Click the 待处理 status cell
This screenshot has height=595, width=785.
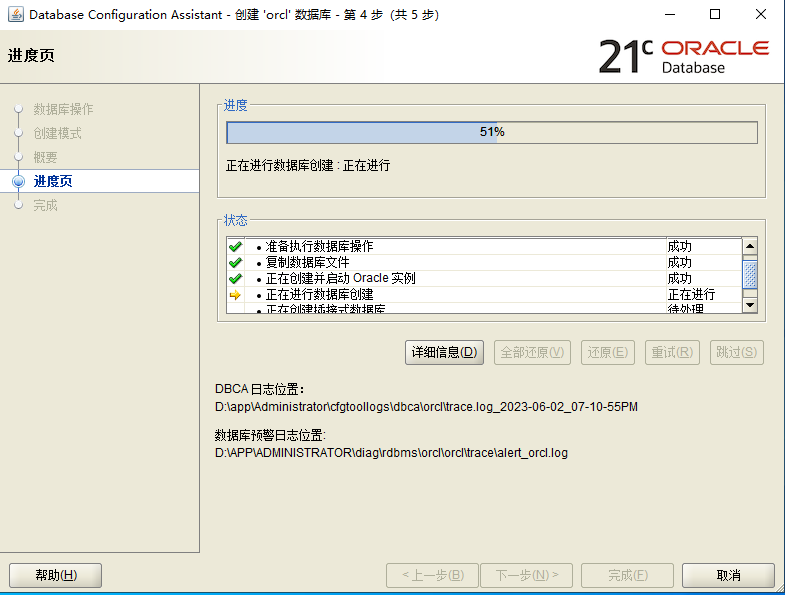point(685,309)
